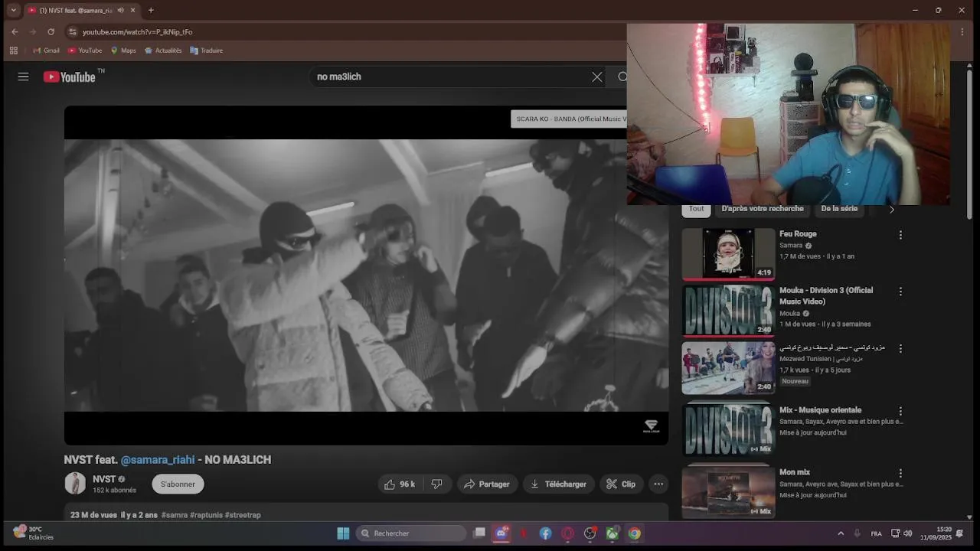Image resolution: width=980 pixels, height=551 pixels.
Task: Open the Actualités bookmark
Action: coord(163,51)
